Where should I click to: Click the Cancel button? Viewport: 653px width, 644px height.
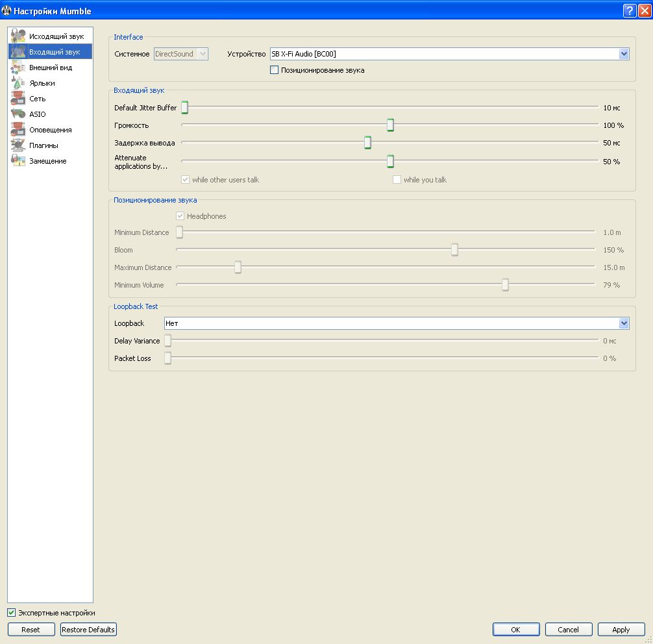(568, 630)
